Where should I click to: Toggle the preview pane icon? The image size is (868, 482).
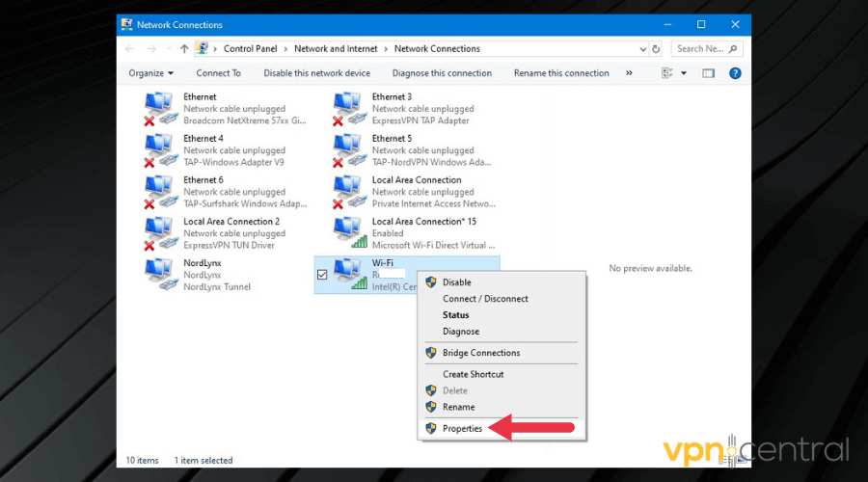(709, 73)
